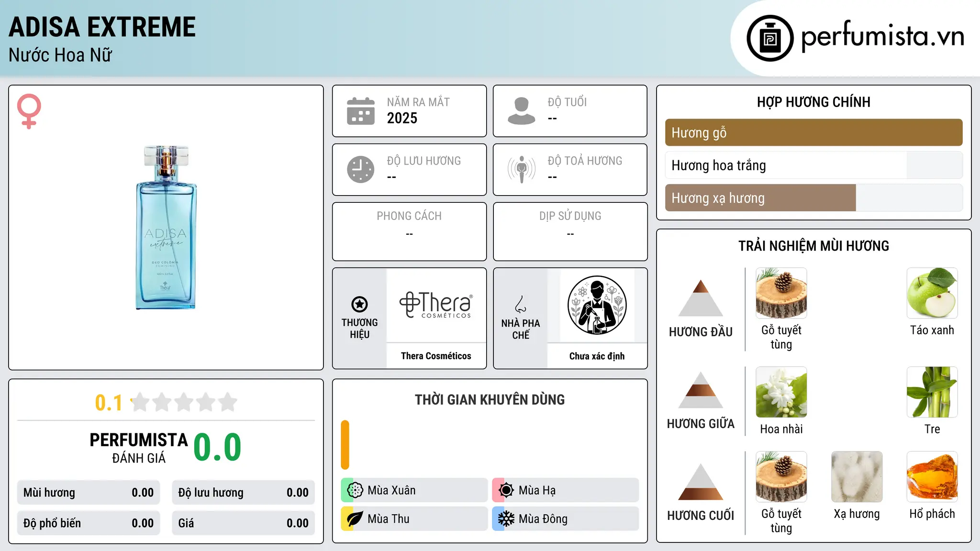Click the Dịp sử dụng card
The height and width of the screenshot is (551, 980).
point(570,231)
